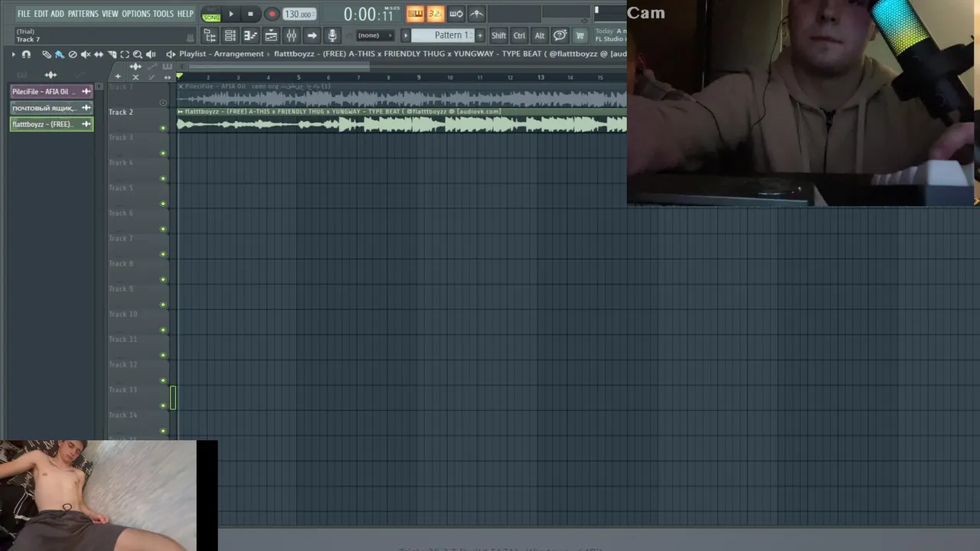Click the right-arrow icon beside the mixer icon
The height and width of the screenshot is (551, 980).
pos(312,35)
